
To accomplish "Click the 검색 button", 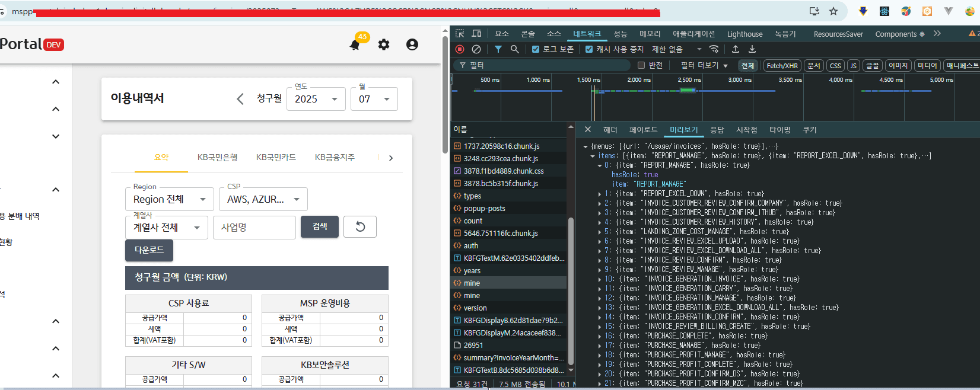I will click(x=320, y=226).
